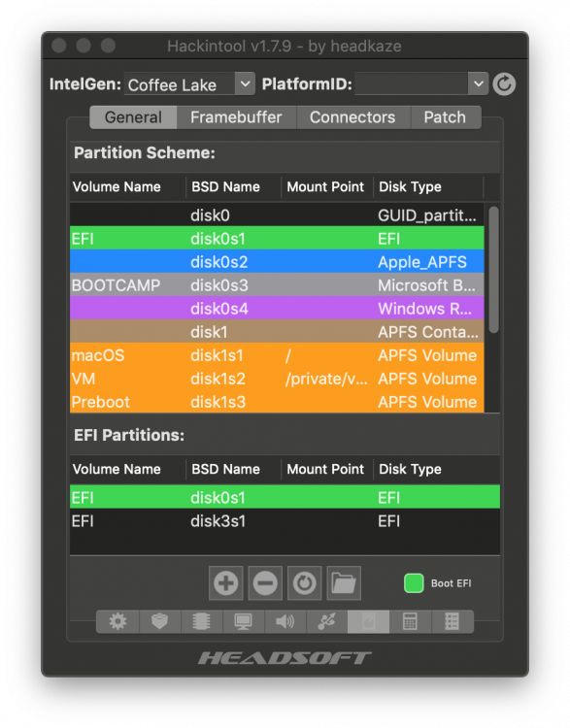Open the Sound speaker icon section
This screenshot has height=728, width=570.
285,621
